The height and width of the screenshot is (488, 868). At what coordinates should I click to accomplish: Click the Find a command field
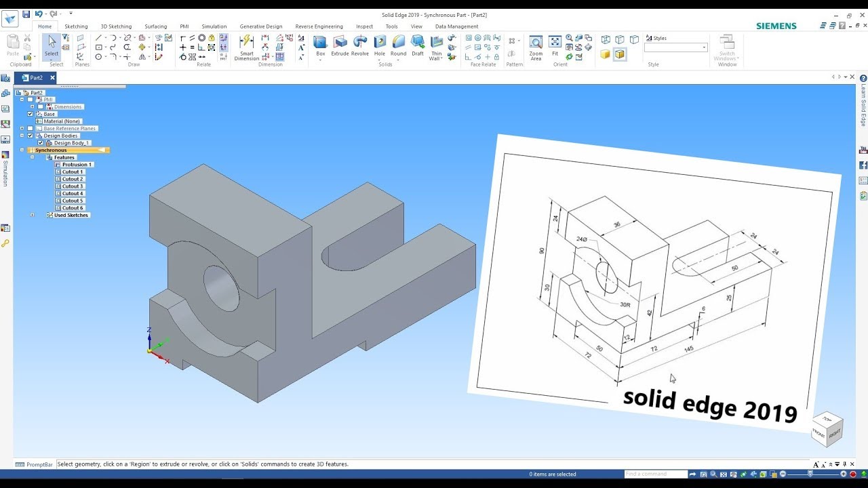coord(656,474)
